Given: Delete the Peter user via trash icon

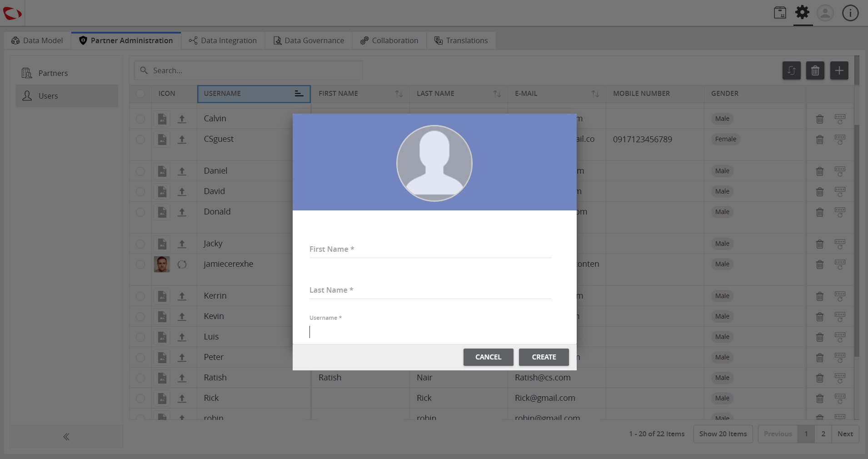Looking at the screenshot, I should point(820,358).
